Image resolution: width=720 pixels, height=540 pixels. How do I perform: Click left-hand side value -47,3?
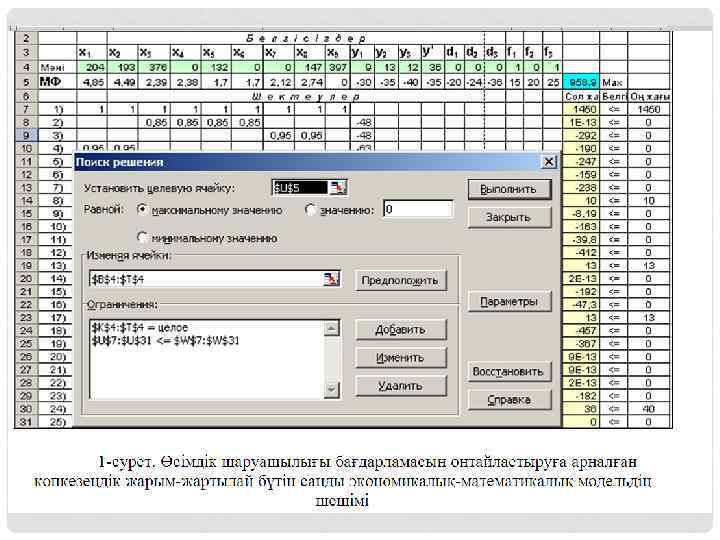tap(581, 304)
